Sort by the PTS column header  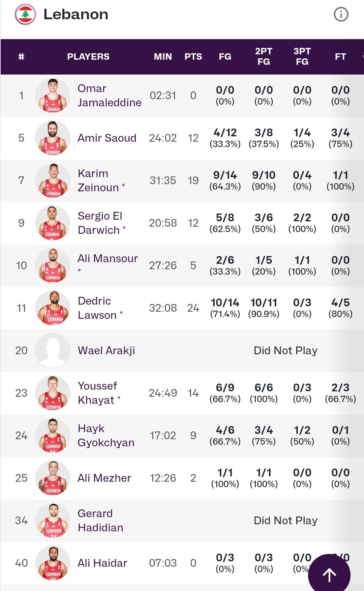[193, 57]
